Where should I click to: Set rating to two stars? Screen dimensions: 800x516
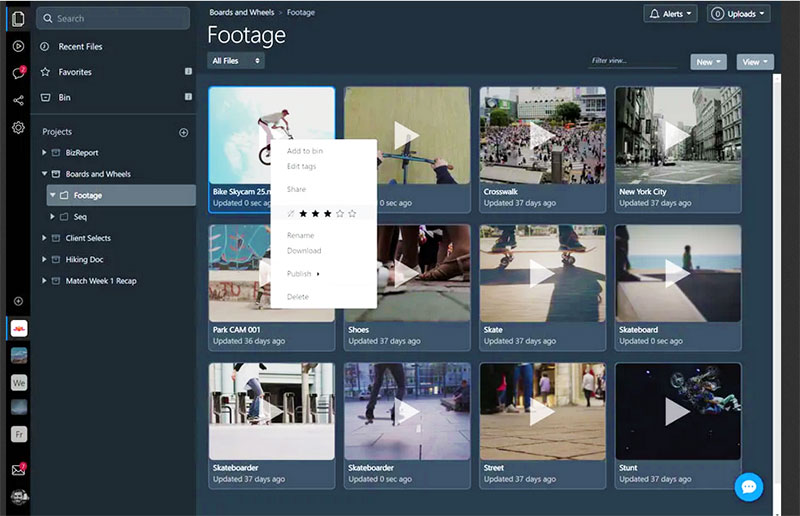point(315,214)
